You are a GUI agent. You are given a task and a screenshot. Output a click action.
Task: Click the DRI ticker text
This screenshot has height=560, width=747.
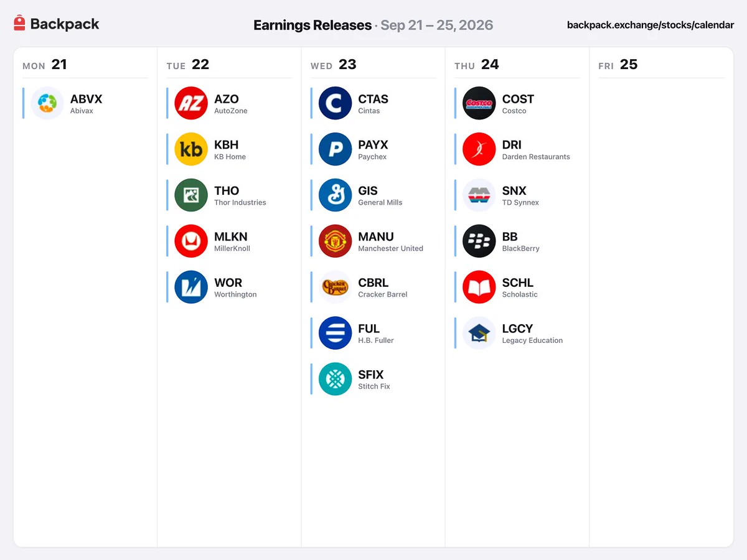point(512,145)
